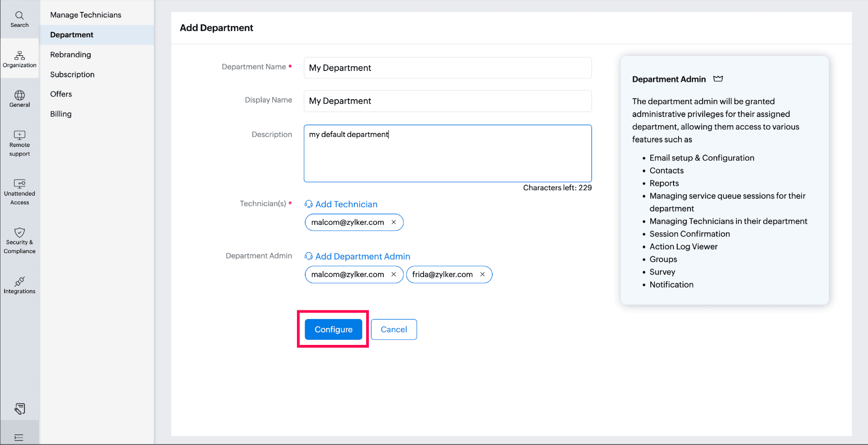Viewport: 868px width, 445px height.
Task: Remove frida@zylker.com from Department Admin
Action: (482, 274)
